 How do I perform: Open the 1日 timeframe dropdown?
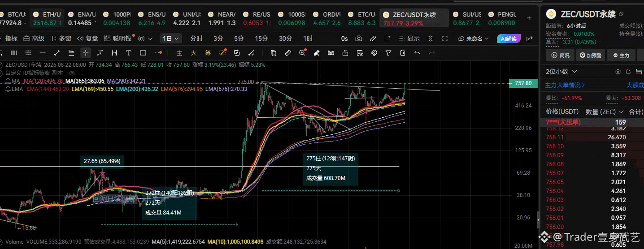tap(171, 39)
